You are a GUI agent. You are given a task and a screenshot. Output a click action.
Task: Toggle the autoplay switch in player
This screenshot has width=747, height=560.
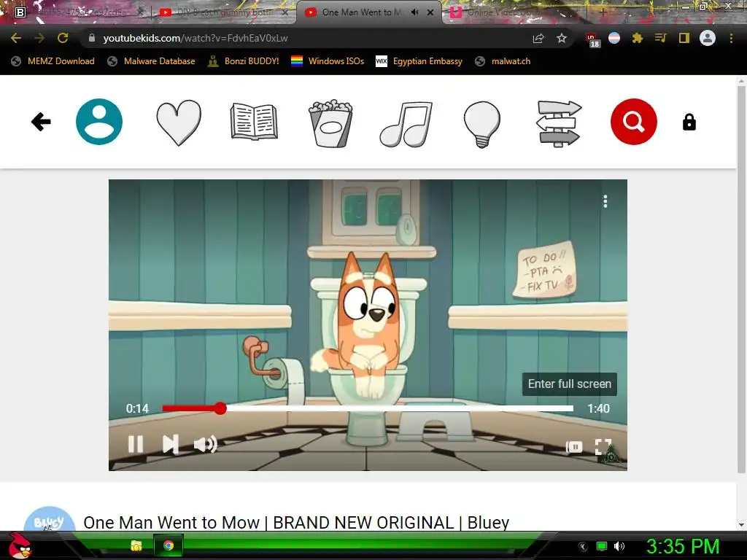tap(573, 447)
